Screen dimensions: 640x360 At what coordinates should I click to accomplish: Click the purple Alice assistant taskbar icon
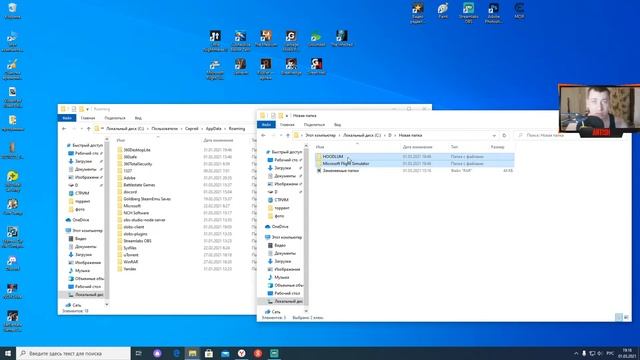point(157,353)
